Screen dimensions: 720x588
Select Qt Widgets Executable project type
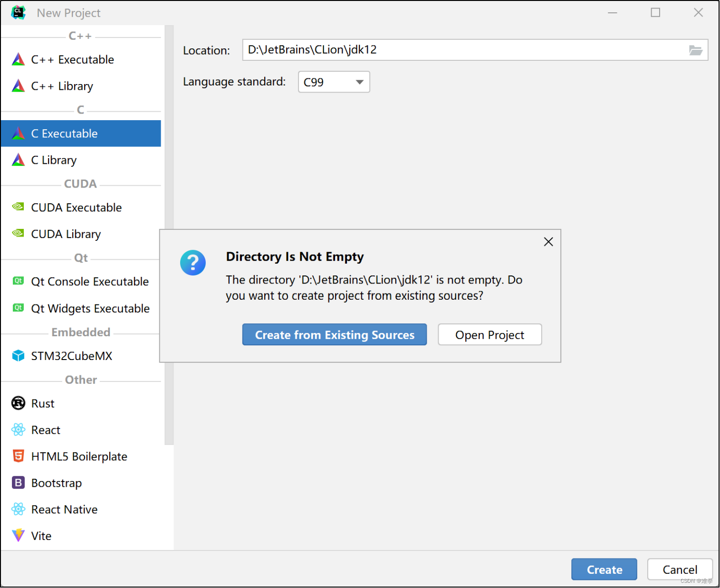click(x=81, y=308)
